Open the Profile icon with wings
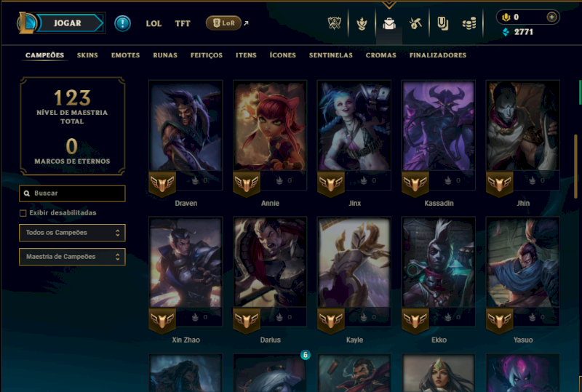 click(362, 24)
